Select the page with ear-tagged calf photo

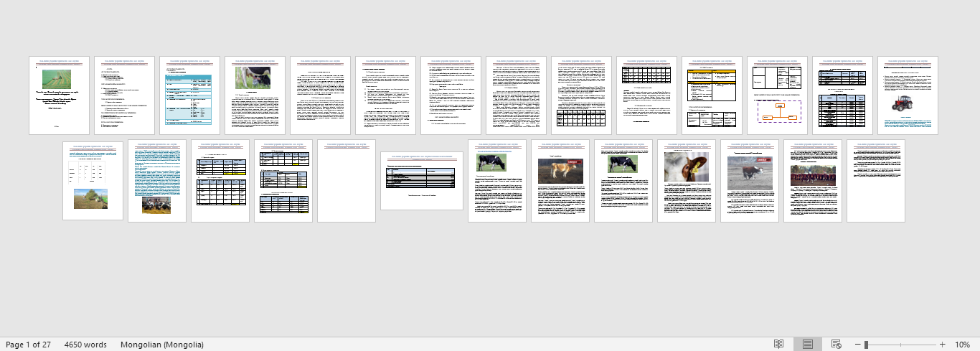687,181
